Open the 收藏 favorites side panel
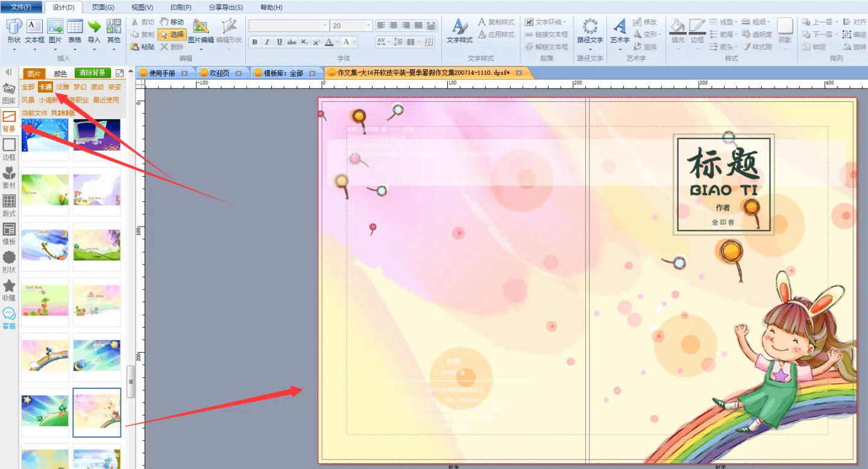 (x=9, y=290)
